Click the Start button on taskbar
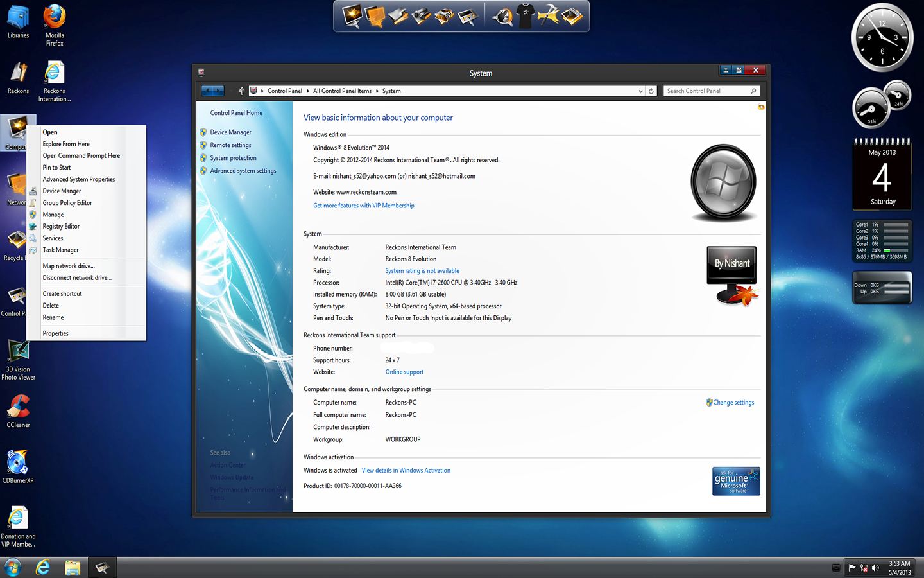Image resolution: width=924 pixels, height=578 pixels. click(x=13, y=567)
